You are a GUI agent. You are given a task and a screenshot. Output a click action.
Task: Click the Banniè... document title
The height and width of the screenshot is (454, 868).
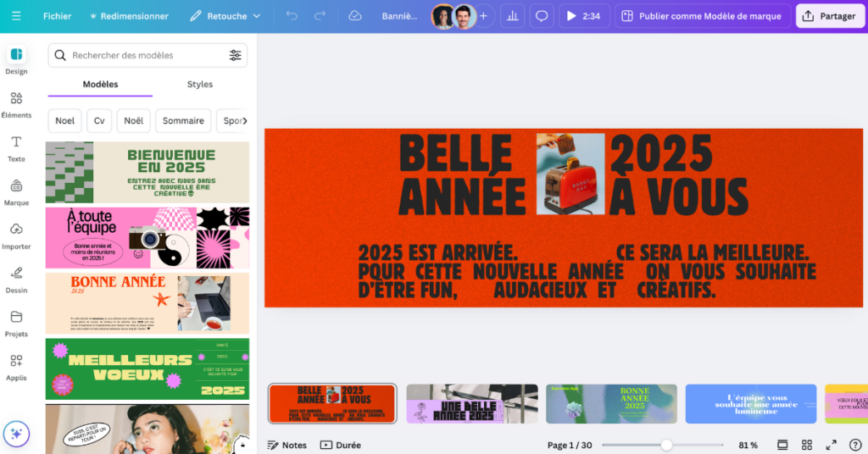tap(399, 16)
